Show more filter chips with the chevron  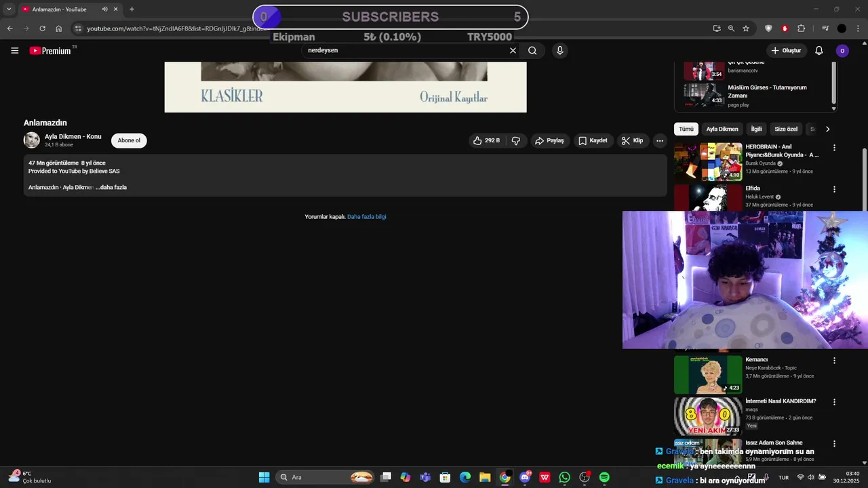point(827,129)
